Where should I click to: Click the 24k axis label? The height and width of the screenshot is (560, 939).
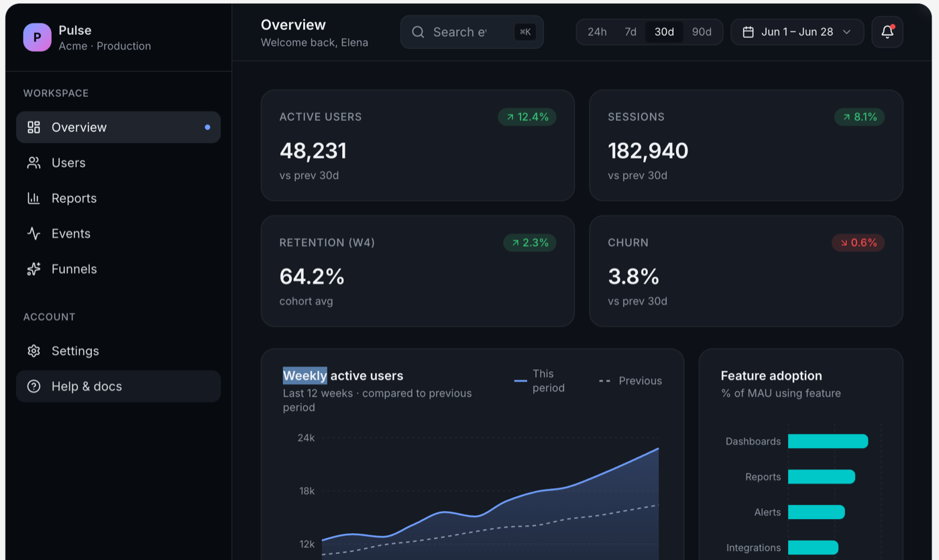(306, 438)
